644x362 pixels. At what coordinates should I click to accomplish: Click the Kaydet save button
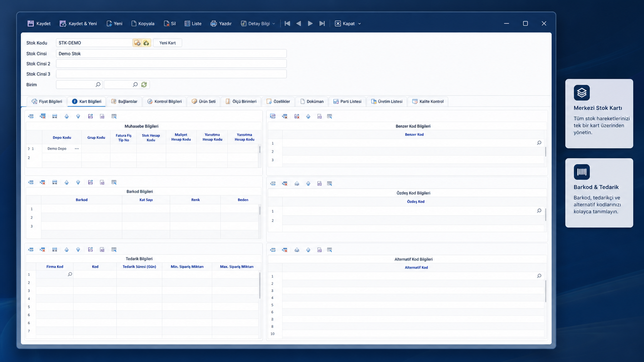click(x=39, y=23)
